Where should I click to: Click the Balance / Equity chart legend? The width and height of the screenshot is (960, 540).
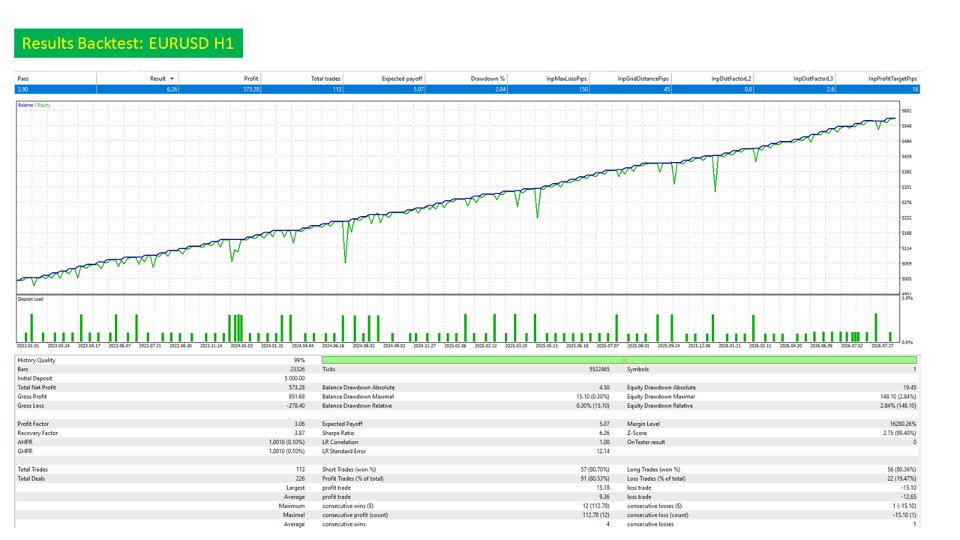pos(34,105)
